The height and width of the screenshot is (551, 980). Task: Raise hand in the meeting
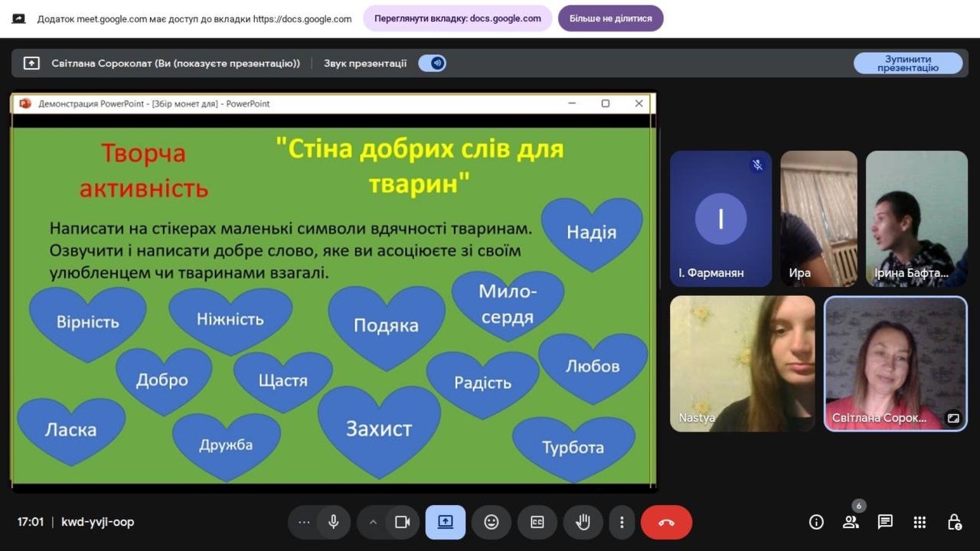click(x=583, y=522)
